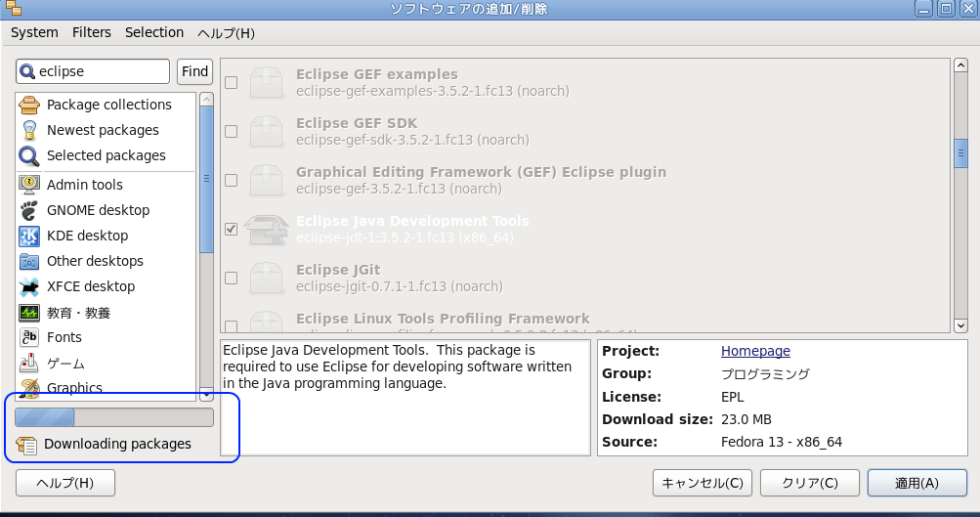
Task: Select the Admin tools category
Action: [x=84, y=185]
